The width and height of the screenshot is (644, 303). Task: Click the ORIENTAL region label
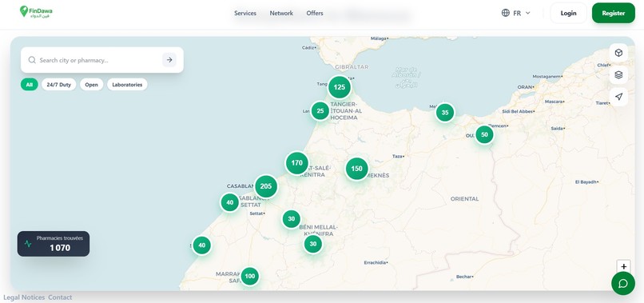click(464, 198)
